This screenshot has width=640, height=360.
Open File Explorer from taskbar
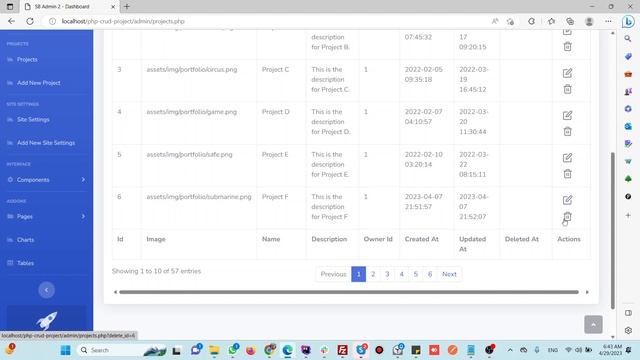click(x=214, y=350)
